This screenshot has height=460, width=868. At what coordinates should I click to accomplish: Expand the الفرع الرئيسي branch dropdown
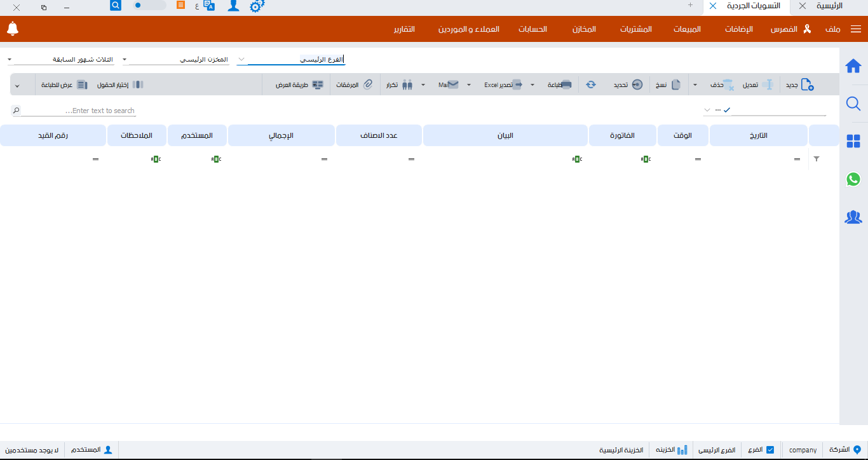241,59
